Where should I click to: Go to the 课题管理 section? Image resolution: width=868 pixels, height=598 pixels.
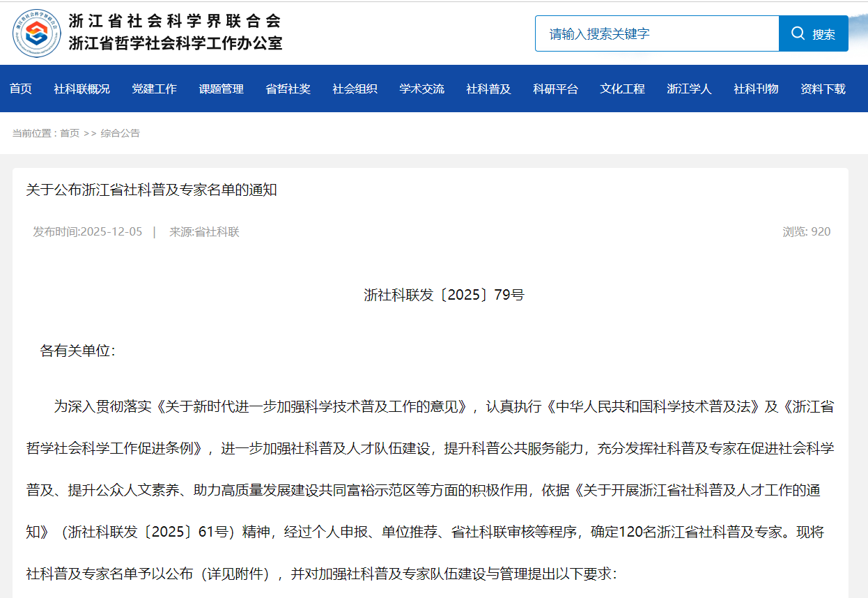(221, 89)
